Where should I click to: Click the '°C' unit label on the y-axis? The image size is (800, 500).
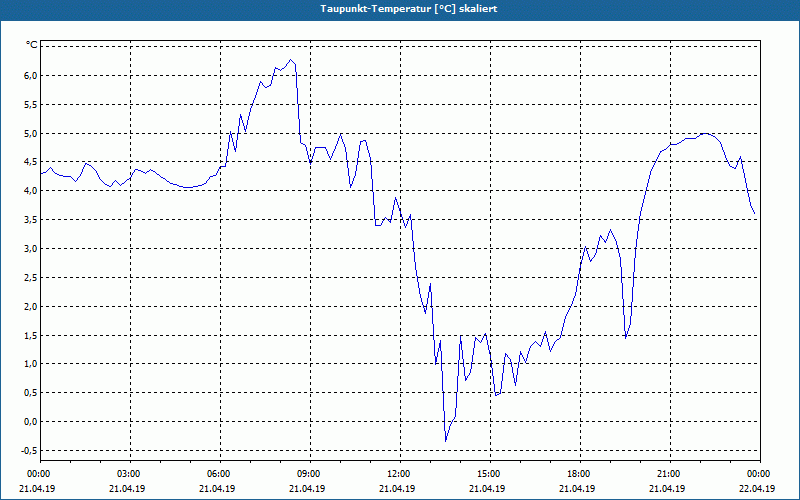[32, 45]
